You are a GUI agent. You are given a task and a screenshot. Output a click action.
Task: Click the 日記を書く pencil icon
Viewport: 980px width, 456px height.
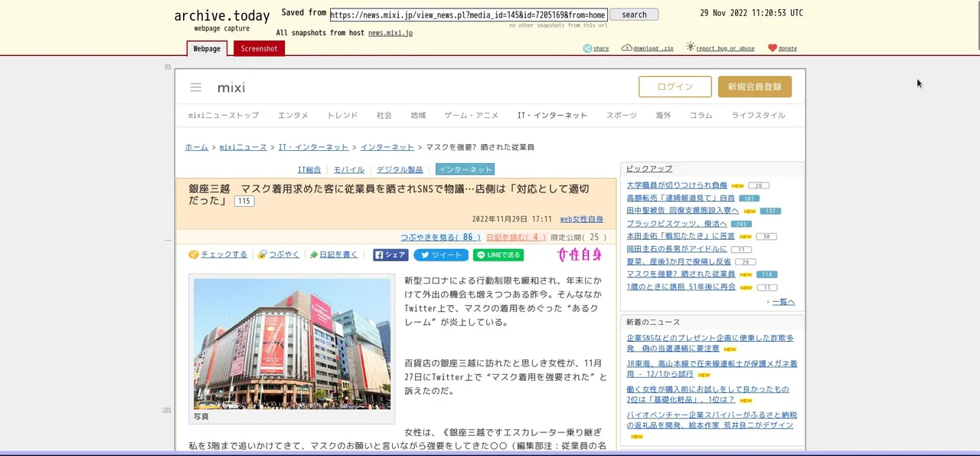(314, 254)
